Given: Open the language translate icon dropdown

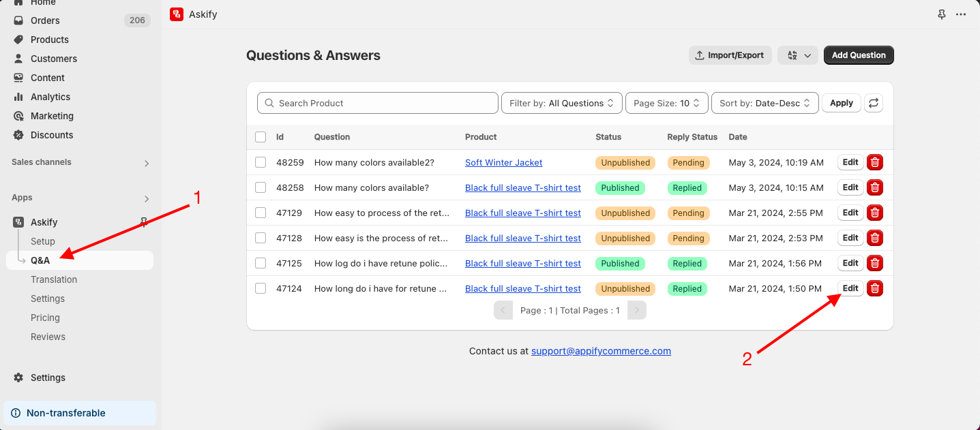Looking at the screenshot, I should click(x=798, y=55).
